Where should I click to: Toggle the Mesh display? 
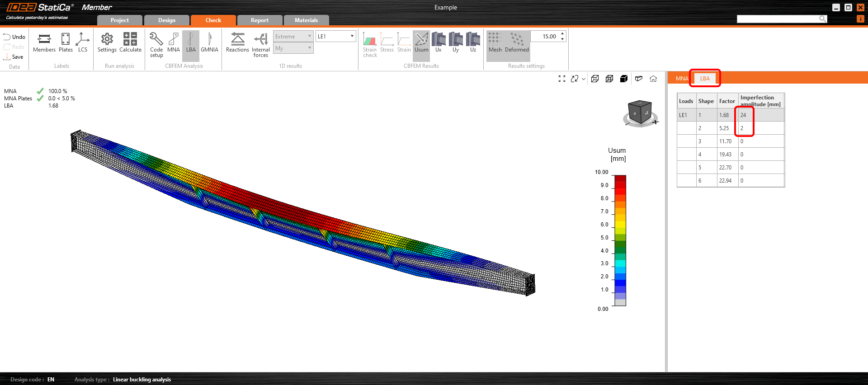coord(495,43)
